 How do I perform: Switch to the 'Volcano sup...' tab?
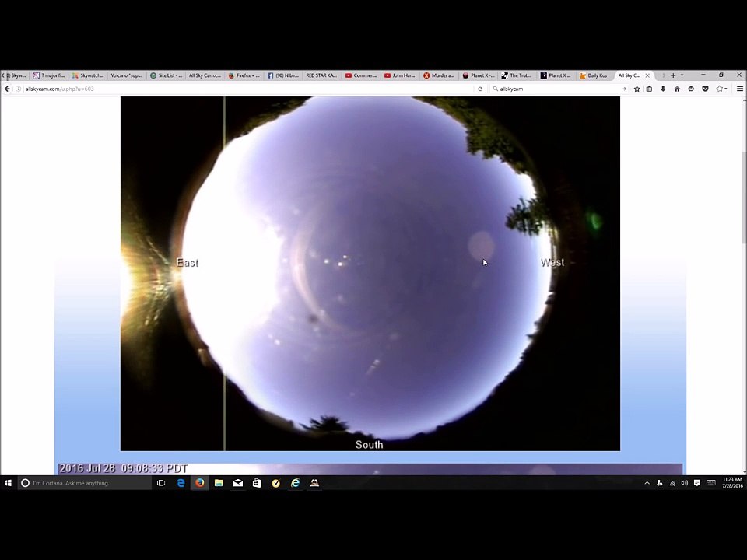[x=126, y=75]
